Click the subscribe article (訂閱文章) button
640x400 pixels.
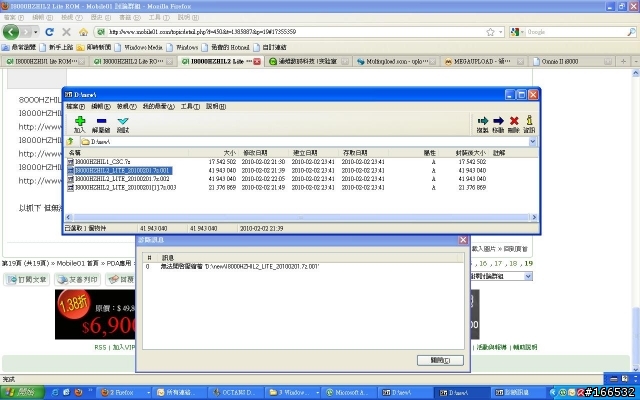pyautogui.click(x=27, y=280)
